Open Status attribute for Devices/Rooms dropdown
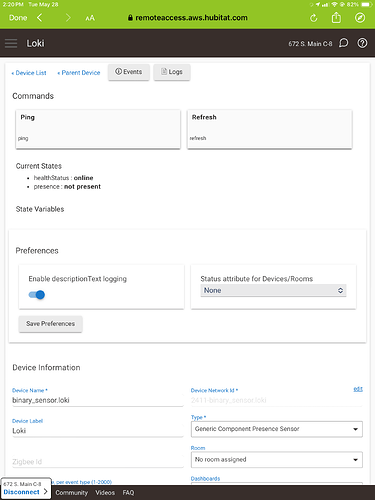The width and height of the screenshot is (375, 500). [x=273, y=290]
